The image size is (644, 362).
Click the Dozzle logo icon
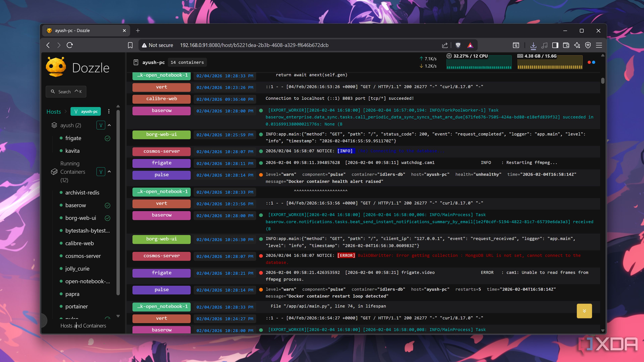(56, 67)
